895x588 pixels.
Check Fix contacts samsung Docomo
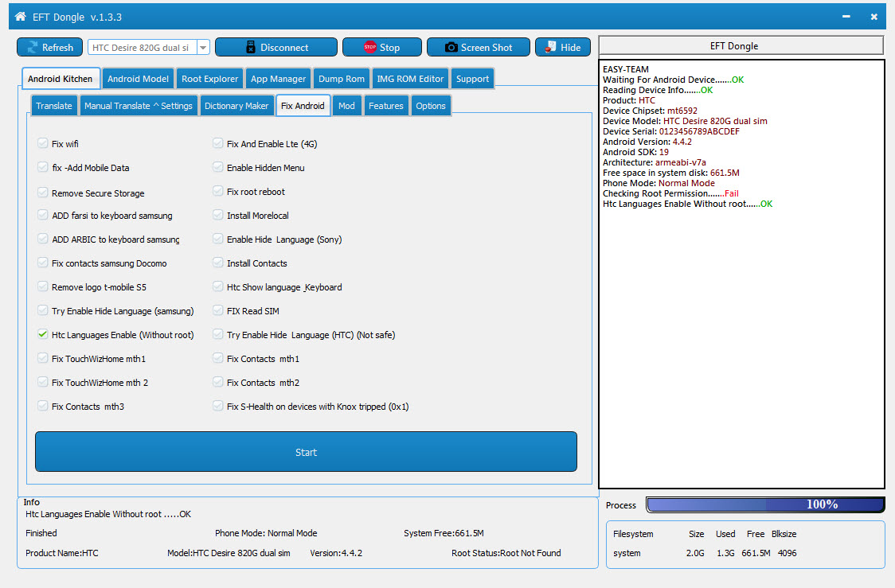click(x=43, y=263)
